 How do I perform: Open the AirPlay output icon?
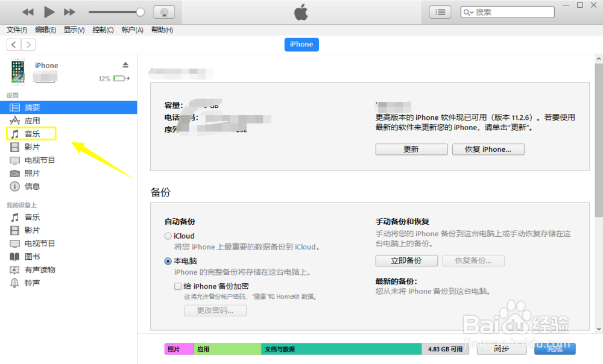(x=164, y=12)
